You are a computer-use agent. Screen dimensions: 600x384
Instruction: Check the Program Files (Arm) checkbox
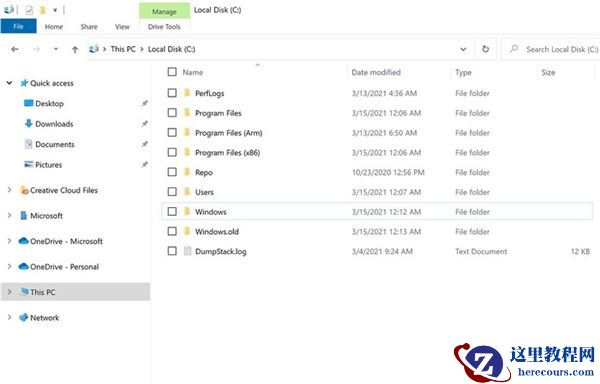coord(172,133)
